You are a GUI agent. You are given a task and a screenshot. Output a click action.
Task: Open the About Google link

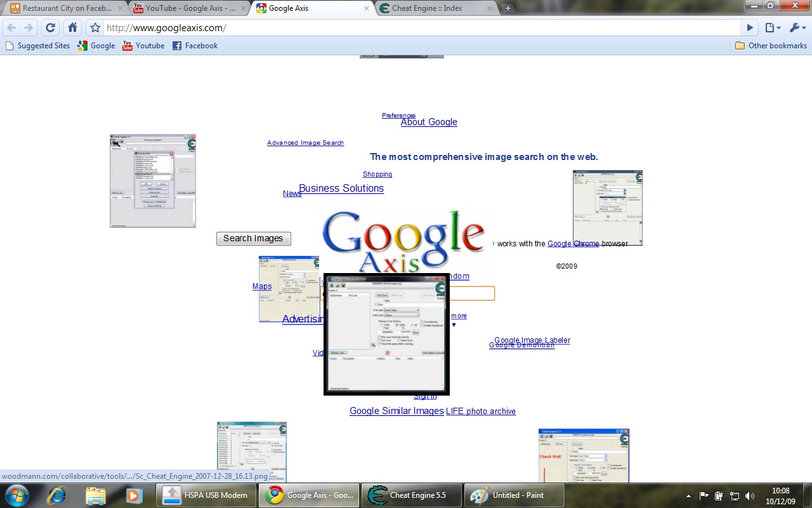click(429, 122)
